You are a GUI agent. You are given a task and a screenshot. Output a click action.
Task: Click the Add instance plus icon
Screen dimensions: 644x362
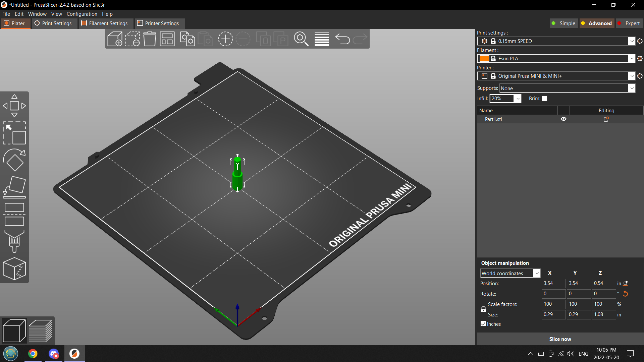[x=225, y=39]
